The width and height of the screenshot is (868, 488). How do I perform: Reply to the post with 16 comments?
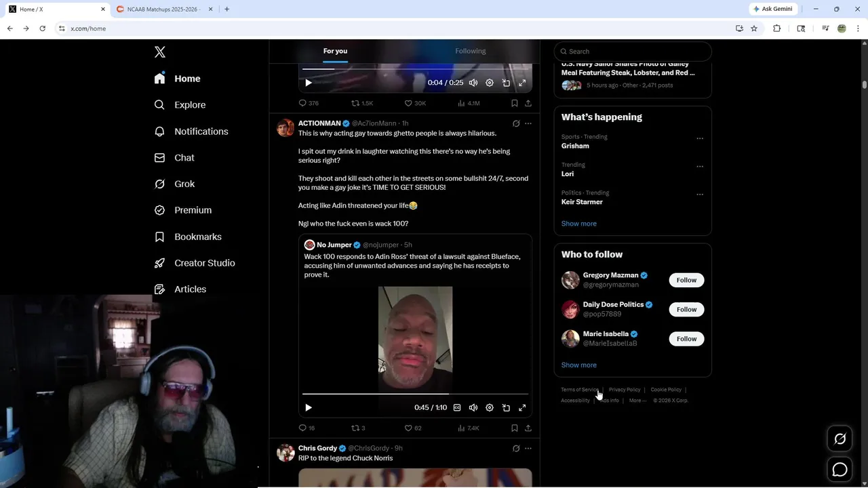click(x=307, y=428)
